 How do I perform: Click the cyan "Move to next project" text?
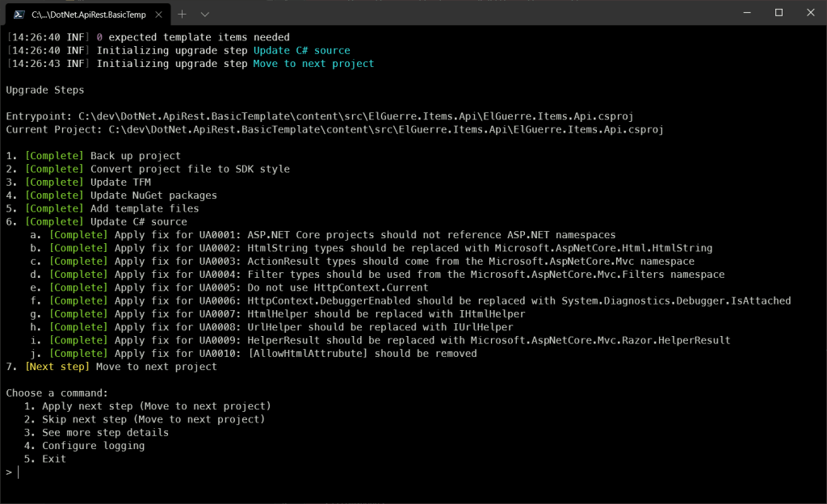[313, 64]
